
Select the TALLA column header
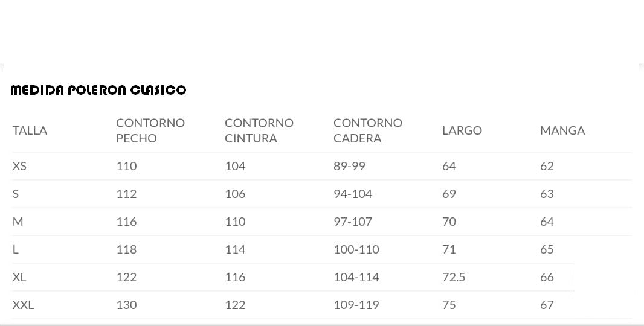(30, 130)
